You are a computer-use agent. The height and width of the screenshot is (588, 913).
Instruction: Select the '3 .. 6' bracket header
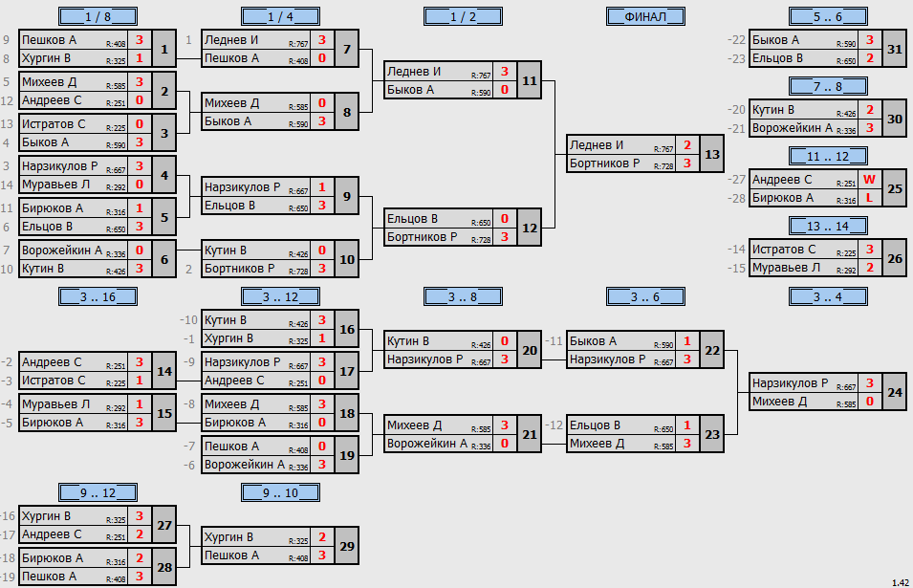(645, 297)
